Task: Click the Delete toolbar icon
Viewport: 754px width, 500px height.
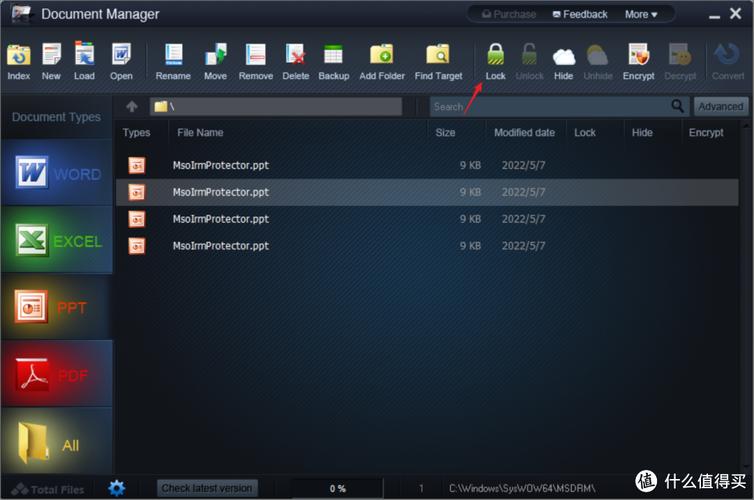Action: 295,59
